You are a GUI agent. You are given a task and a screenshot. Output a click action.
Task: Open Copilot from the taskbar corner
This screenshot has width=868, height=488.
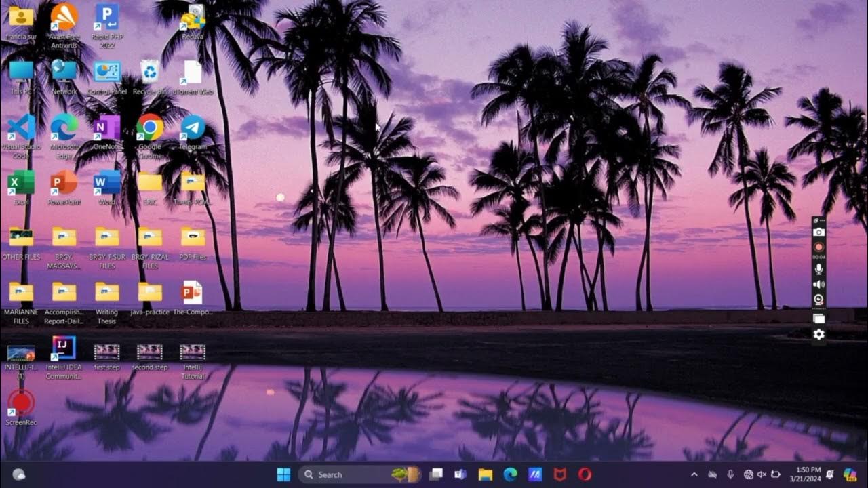pos(850,474)
